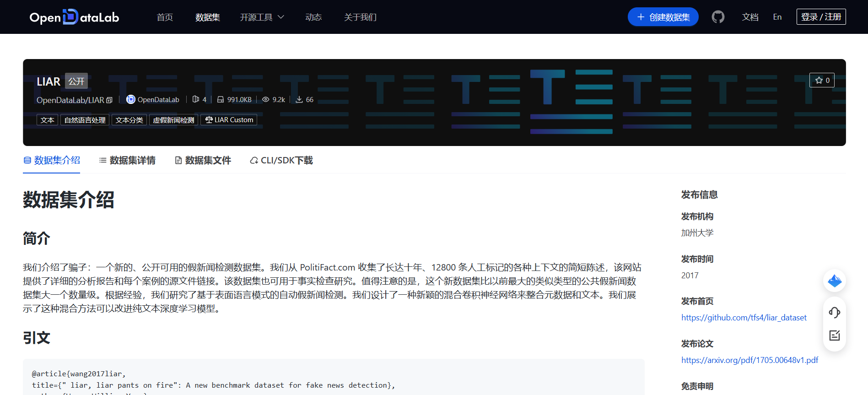The width and height of the screenshot is (868, 395).
Task: Click the 发布信息 heading
Action: tap(700, 195)
